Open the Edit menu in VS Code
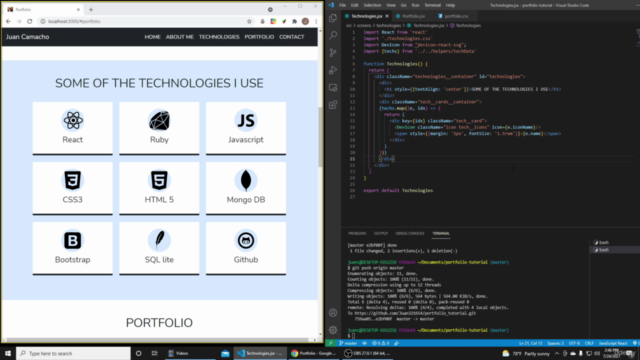Screen dimensions: 640x360 (x=355, y=5)
